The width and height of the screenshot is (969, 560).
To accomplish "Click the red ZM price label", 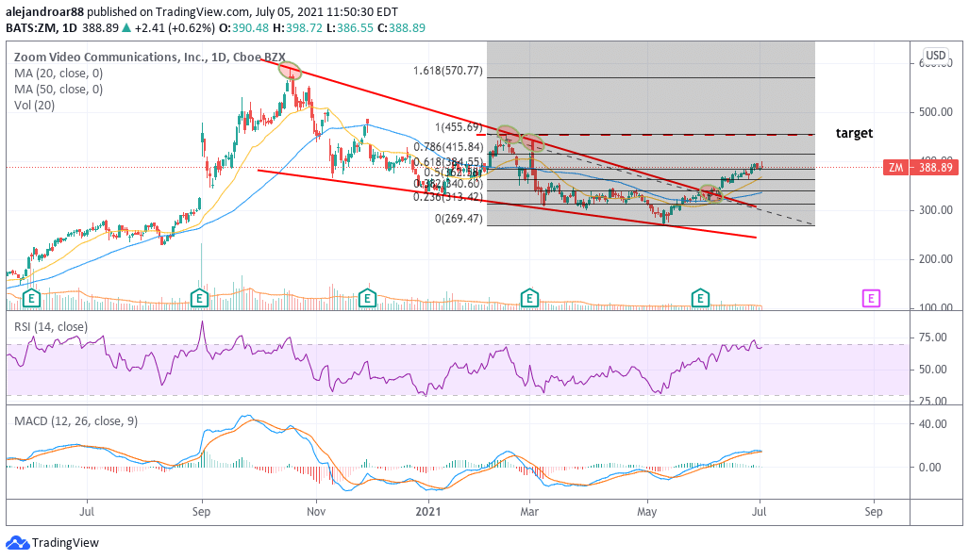I will point(896,167).
